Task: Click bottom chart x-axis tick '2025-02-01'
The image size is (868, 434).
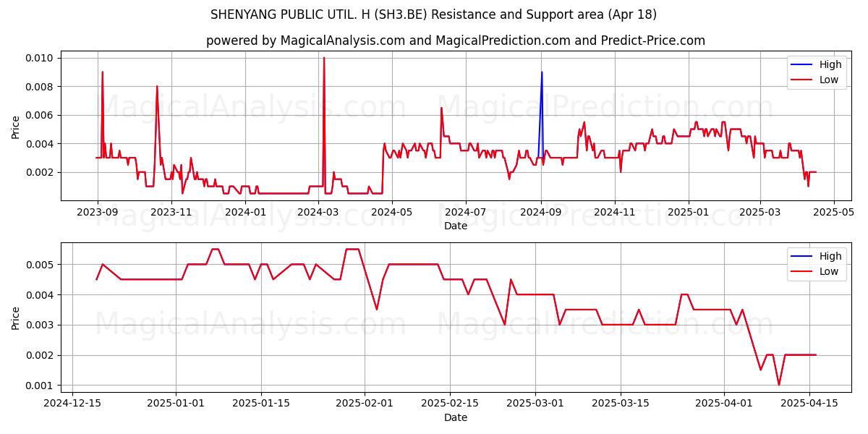Action: pos(365,404)
